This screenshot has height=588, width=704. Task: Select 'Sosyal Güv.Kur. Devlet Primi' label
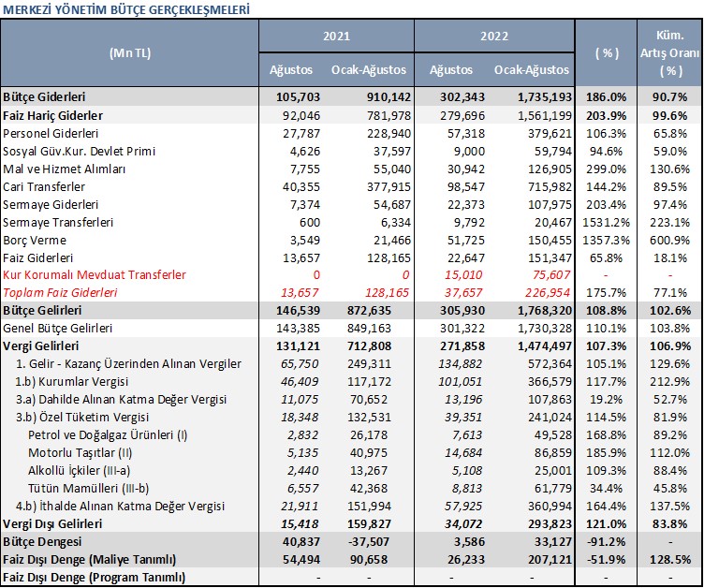[79, 152]
